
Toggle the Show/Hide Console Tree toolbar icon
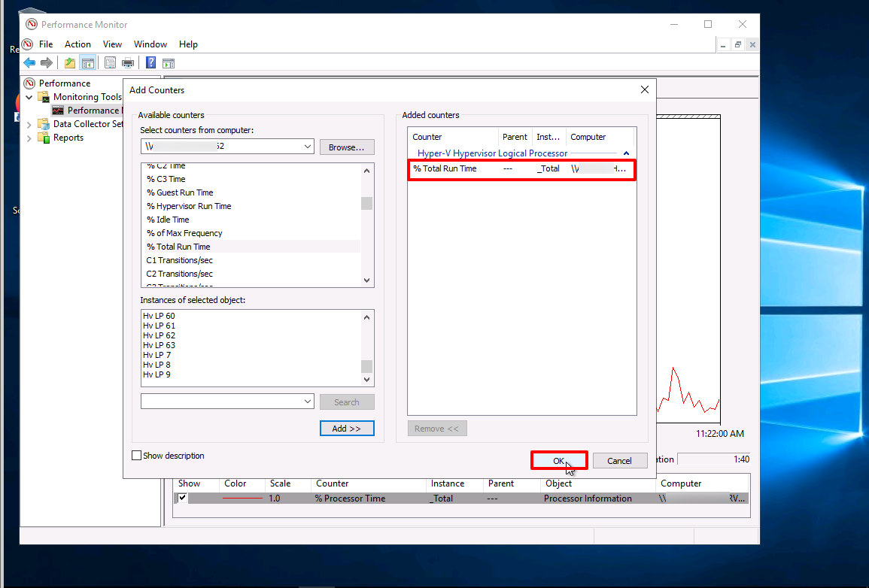click(x=87, y=63)
